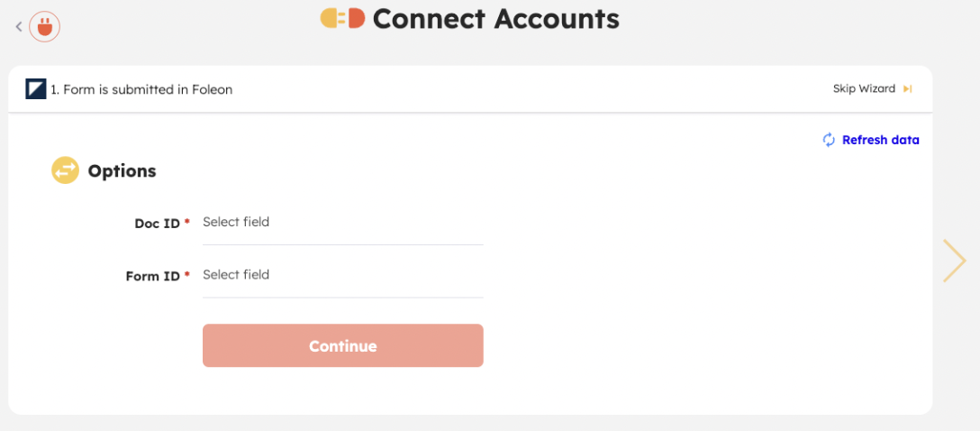Screen dimensions: 980x431
Task: Advance with the large right chevron arrow
Action: [x=955, y=261]
